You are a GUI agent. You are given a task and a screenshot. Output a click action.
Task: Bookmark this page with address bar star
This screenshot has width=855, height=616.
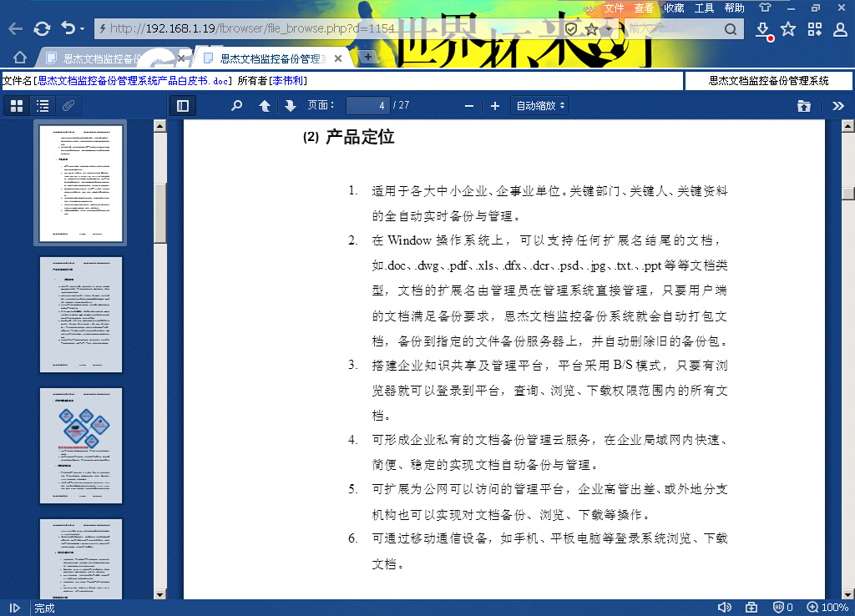[591, 29]
